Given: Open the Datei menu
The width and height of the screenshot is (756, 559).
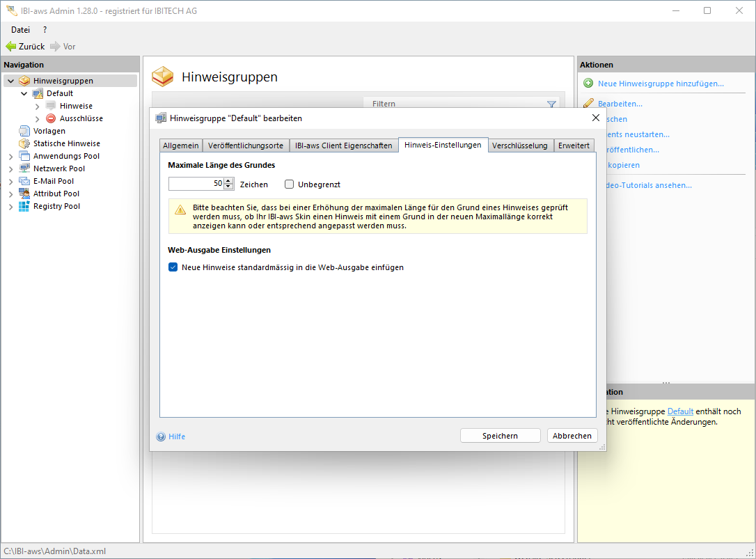Looking at the screenshot, I should 20,30.
